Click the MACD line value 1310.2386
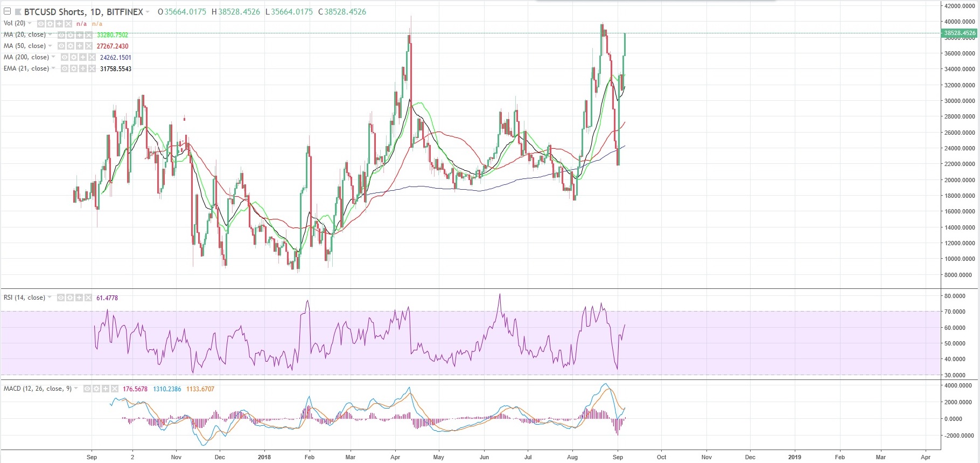Screen dimensions: 980x463 click(x=167, y=389)
